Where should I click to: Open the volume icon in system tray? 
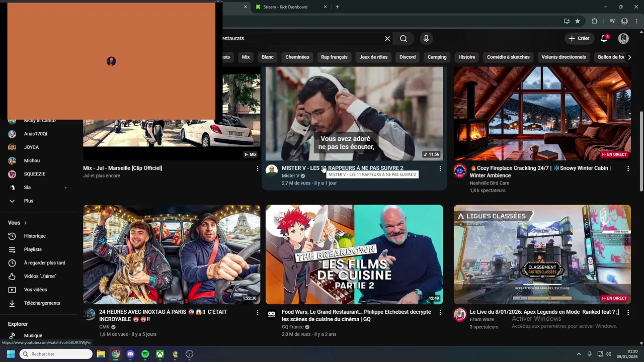[x=608, y=354]
